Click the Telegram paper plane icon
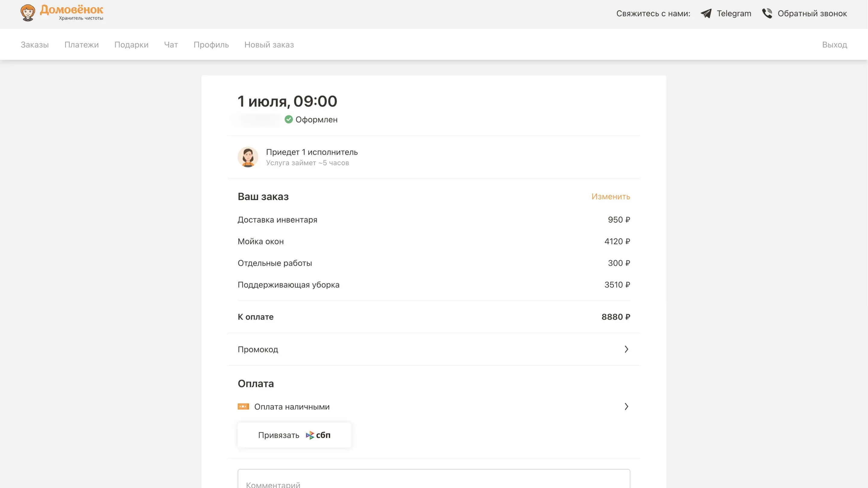 pyautogui.click(x=706, y=14)
